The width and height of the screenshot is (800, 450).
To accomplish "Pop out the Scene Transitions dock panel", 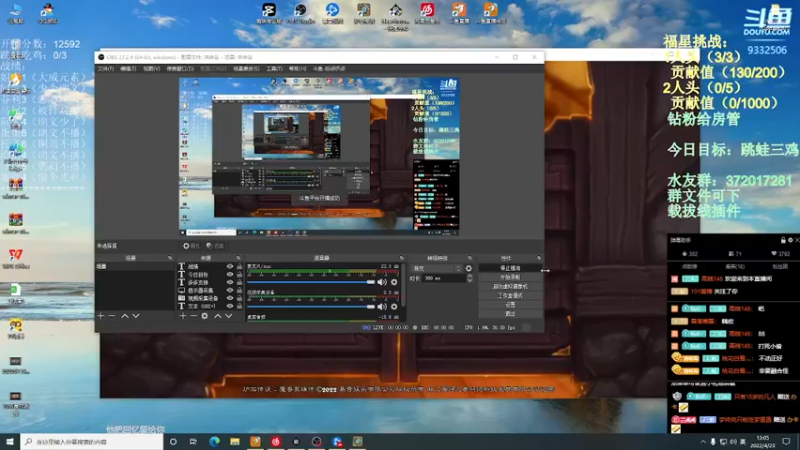I will click(470, 258).
